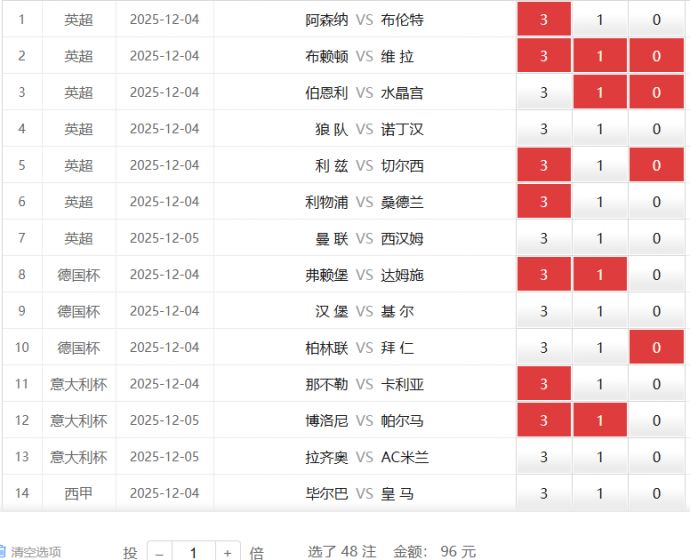Select home win 3 for 毕尔巴 VS 皇马
Screen dimensions: 690x560
coord(544,493)
